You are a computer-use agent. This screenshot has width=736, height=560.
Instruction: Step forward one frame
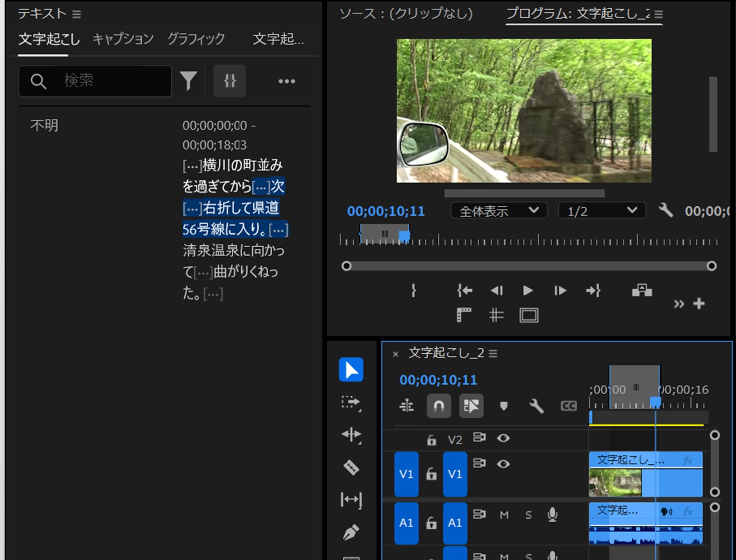pos(560,290)
